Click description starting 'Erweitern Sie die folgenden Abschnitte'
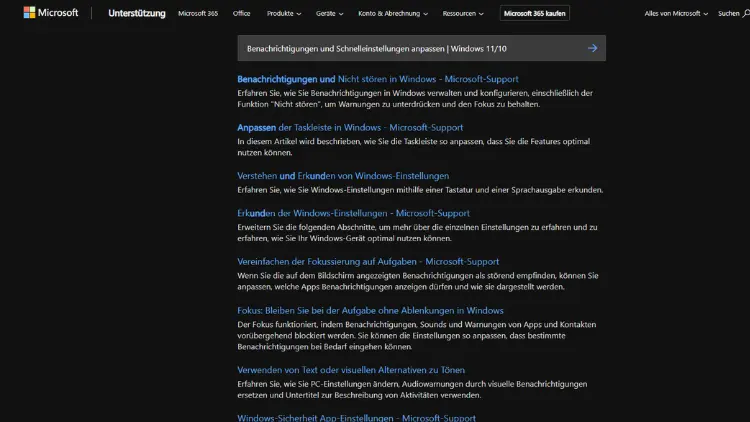The height and width of the screenshot is (422, 750). click(418, 233)
